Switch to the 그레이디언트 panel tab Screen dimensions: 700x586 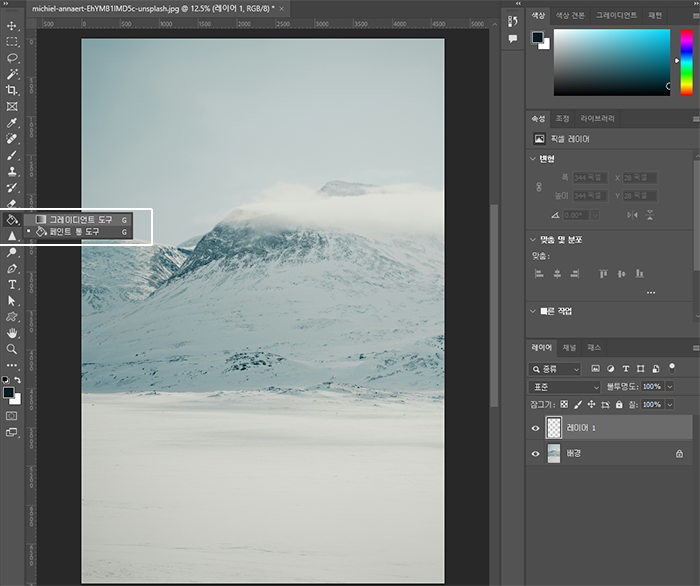tap(616, 15)
